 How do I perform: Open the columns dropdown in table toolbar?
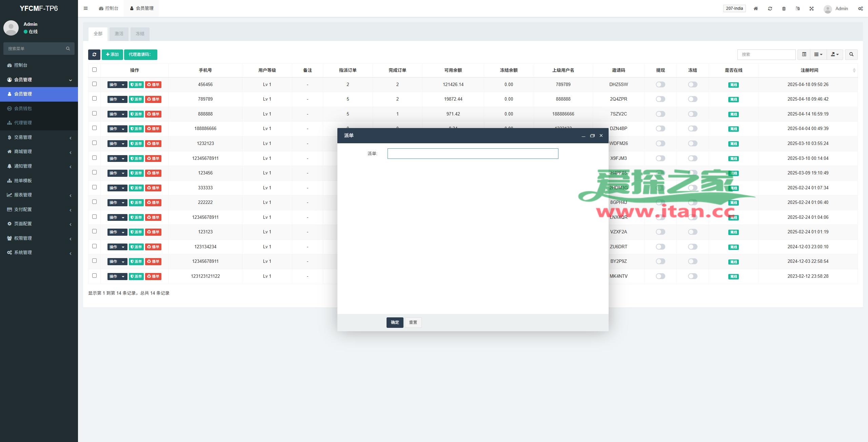click(x=818, y=55)
